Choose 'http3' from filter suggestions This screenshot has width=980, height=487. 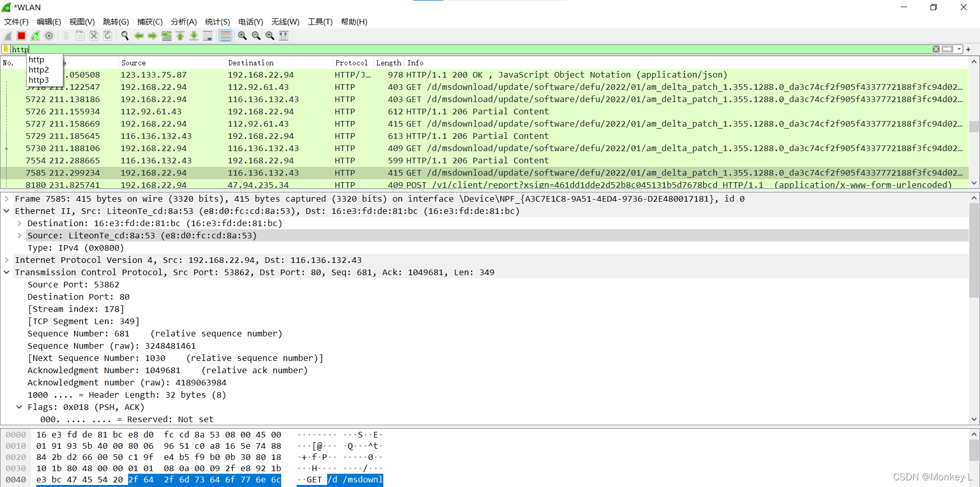39,80
